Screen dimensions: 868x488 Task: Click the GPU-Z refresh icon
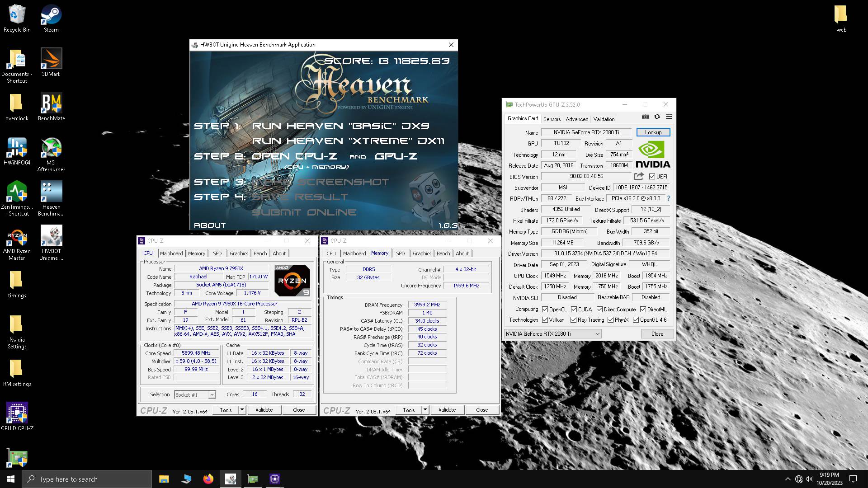coord(657,117)
